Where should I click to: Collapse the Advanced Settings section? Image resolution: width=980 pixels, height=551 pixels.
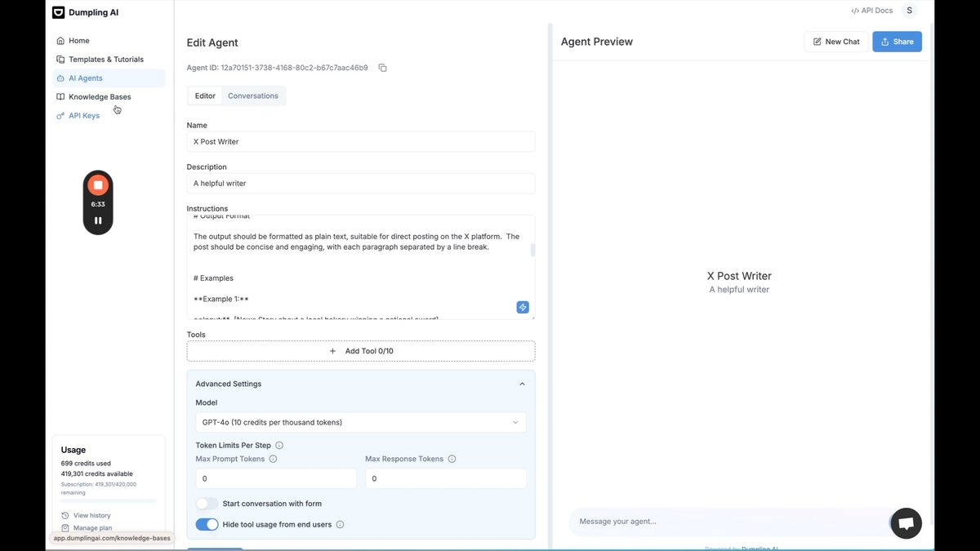click(522, 384)
